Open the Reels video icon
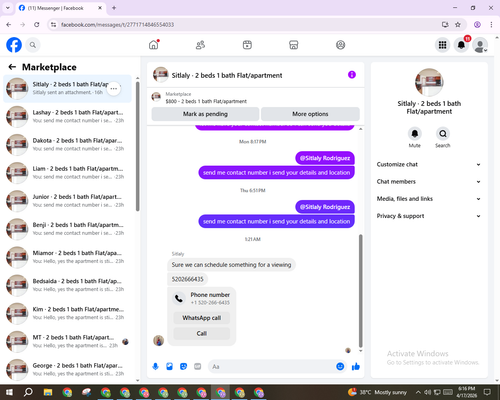 [247, 45]
